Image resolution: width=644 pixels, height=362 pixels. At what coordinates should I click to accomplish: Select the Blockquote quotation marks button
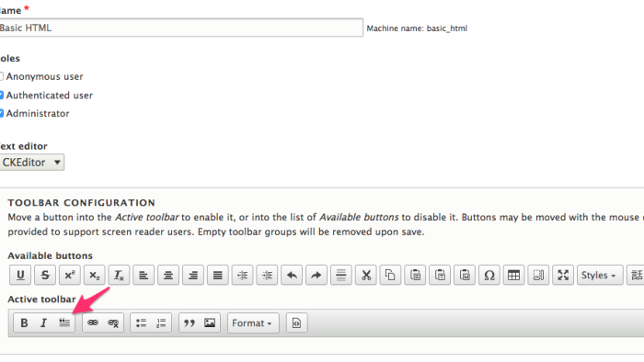coord(190,323)
